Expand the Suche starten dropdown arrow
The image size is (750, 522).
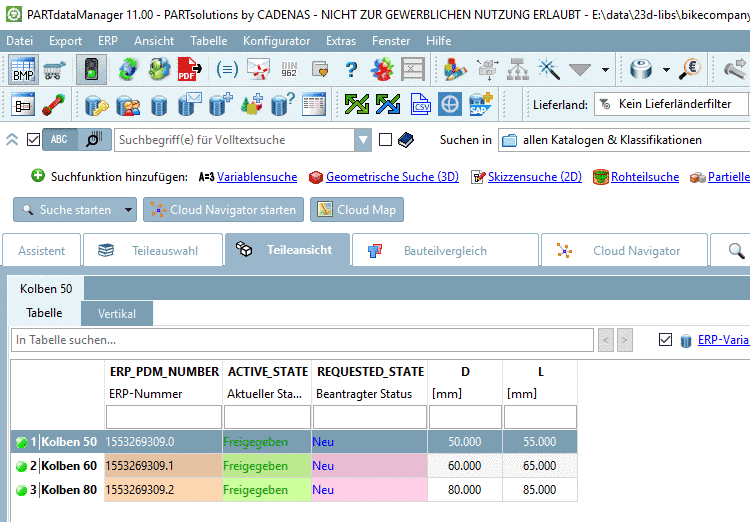tap(128, 210)
